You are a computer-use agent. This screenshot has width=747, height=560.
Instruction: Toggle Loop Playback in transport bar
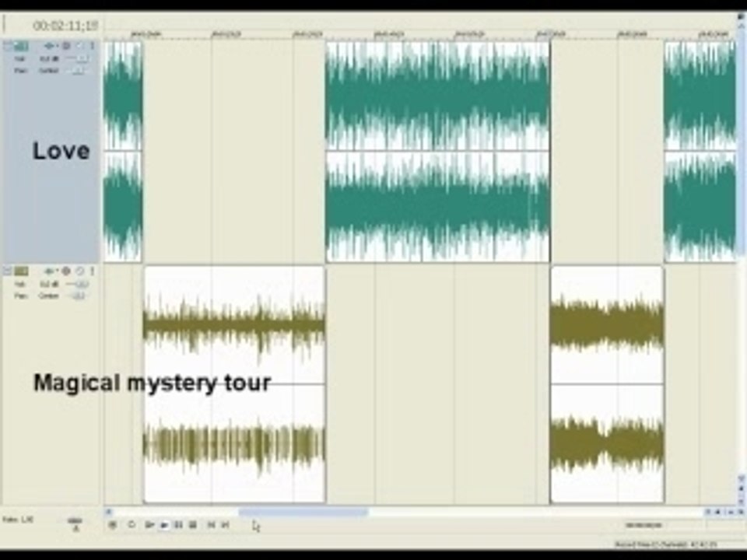[x=132, y=525]
